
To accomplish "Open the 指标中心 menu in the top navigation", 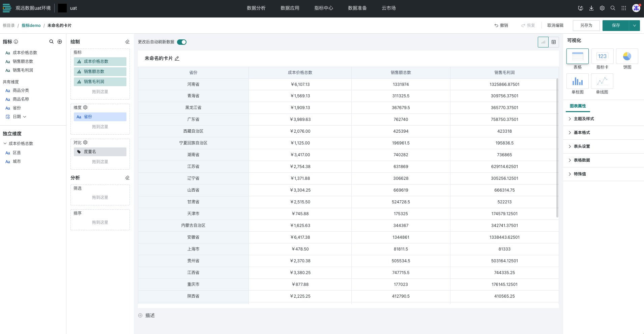I will point(323,8).
